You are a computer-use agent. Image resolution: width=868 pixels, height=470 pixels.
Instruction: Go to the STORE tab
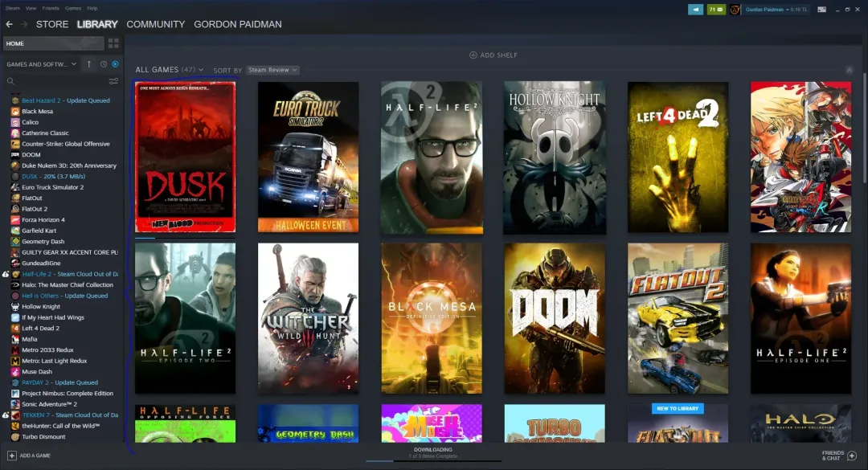click(x=52, y=24)
